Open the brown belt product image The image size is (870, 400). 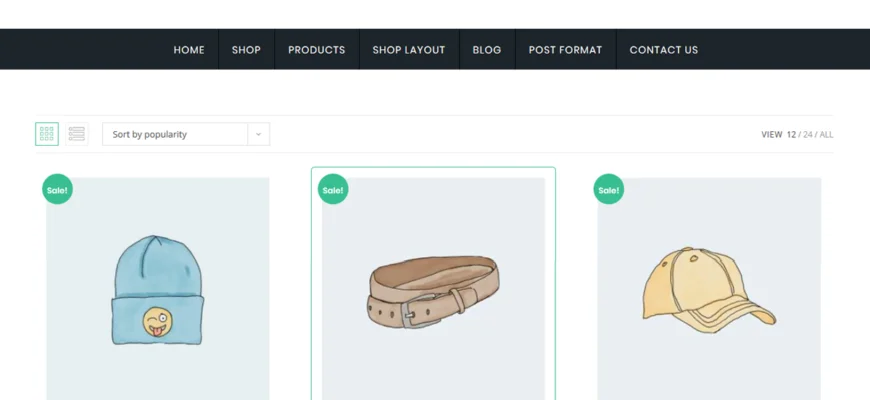click(433, 290)
